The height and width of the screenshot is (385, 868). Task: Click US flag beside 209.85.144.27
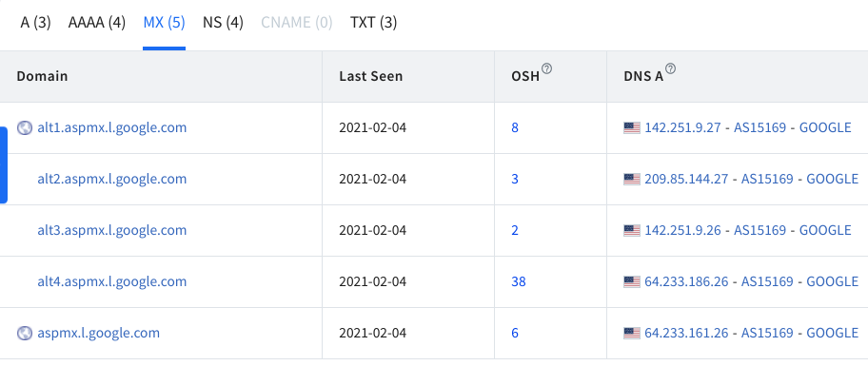click(632, 180)
